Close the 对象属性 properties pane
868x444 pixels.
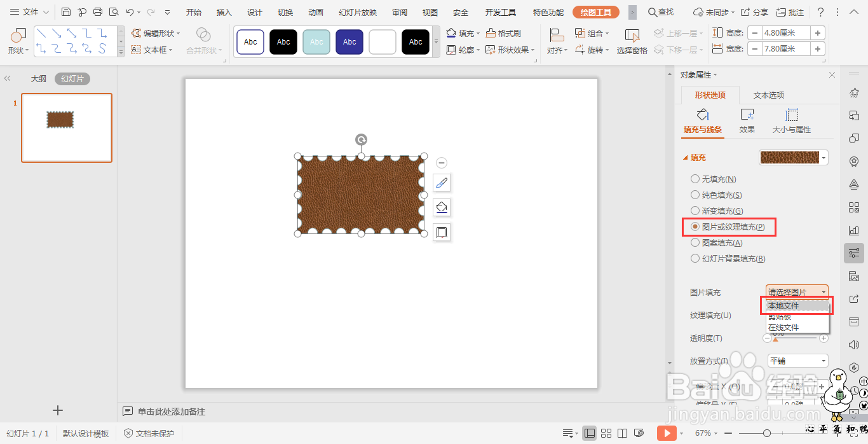click(x=832, y=75)
